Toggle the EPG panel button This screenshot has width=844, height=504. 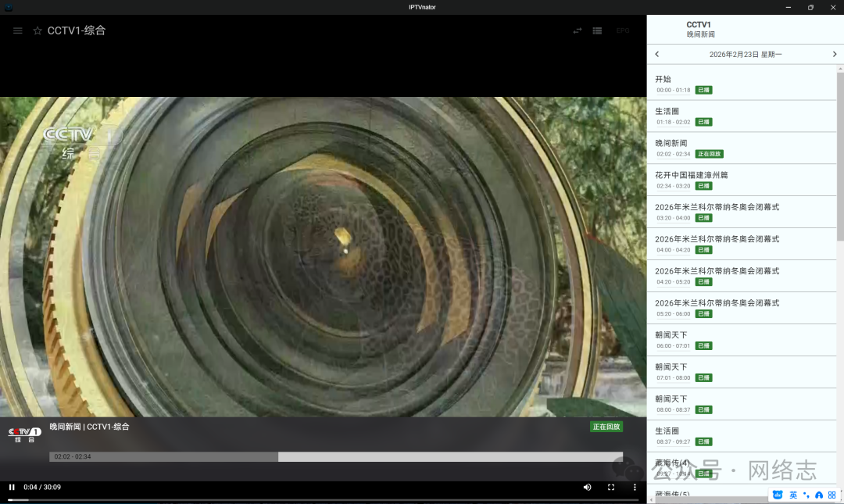click(x=622, y=30)
